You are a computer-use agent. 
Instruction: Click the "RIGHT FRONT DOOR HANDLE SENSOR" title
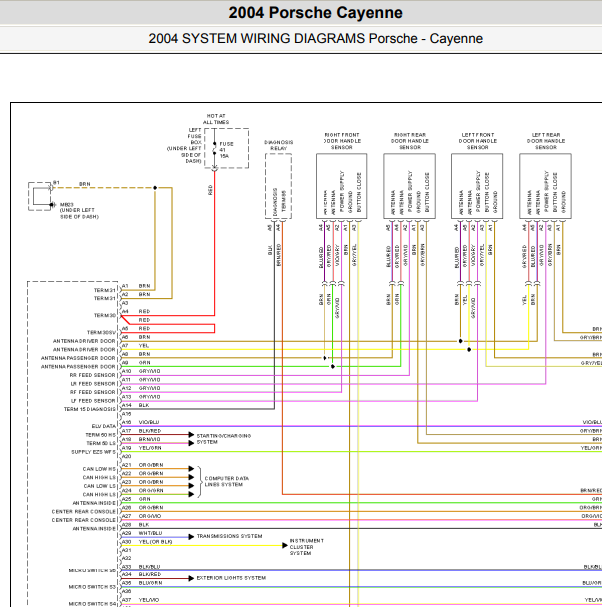click(x=341, y=141)
